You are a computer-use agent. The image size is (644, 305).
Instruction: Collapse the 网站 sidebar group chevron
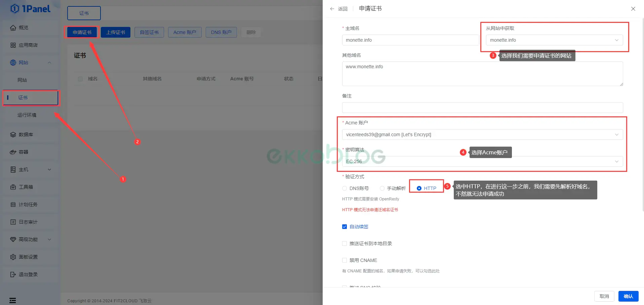(49, 63)
